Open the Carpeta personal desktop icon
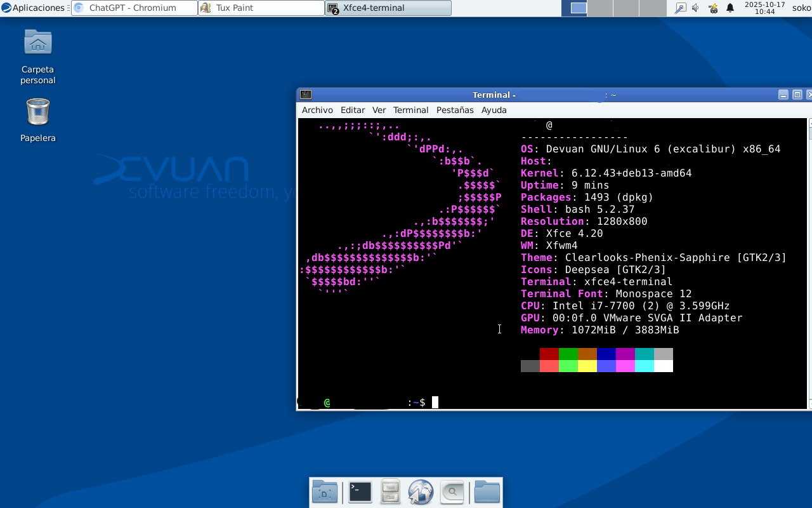Screen dimensions: 812x508 tap(38, 43)
